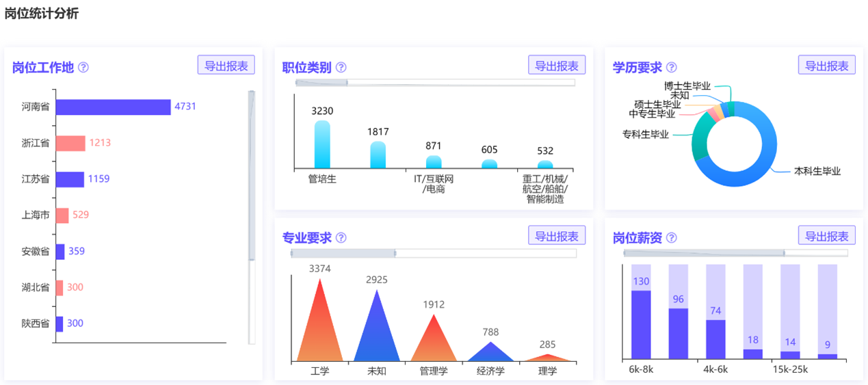Open help icon beside 岗位薪资
The image size is (868, 385).
671,238
